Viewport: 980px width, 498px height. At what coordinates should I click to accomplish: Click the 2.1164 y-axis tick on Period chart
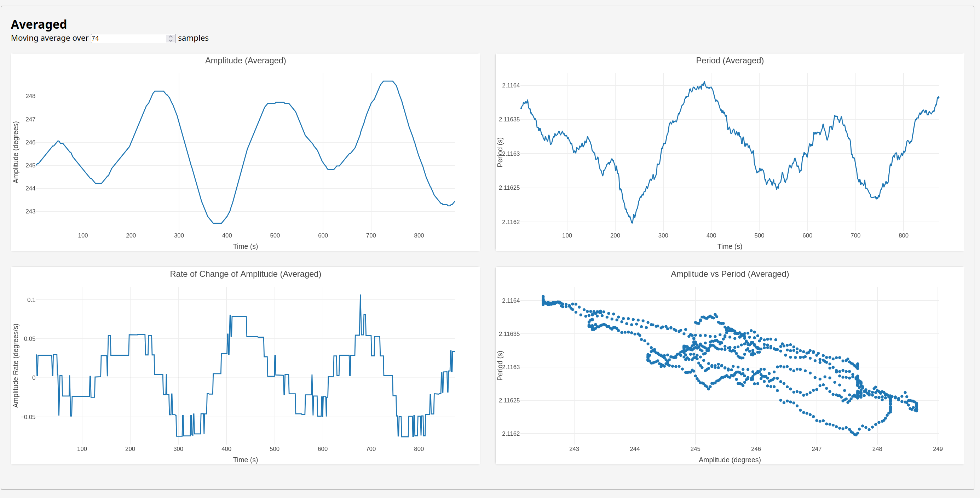(511, 85)
